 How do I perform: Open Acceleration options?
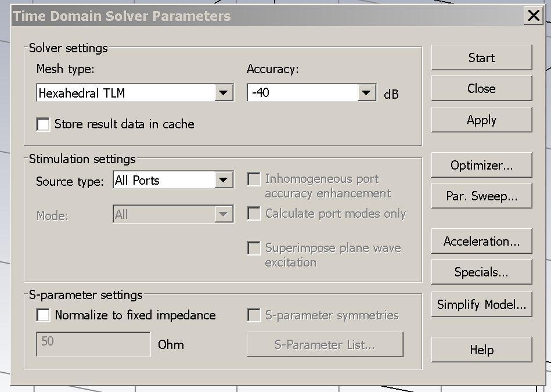click(481, 241)
